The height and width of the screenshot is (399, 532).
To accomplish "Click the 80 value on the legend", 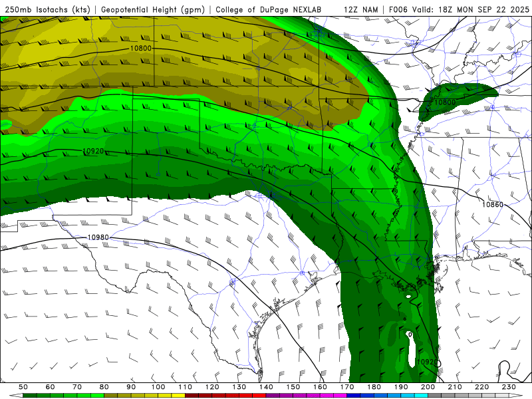I will click(104, 387).
